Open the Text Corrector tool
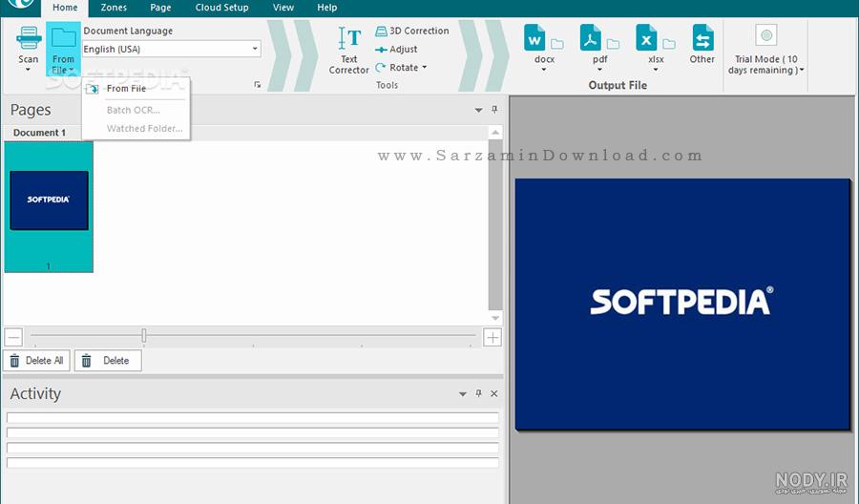859x504 pixels. [x=349, y=51]
